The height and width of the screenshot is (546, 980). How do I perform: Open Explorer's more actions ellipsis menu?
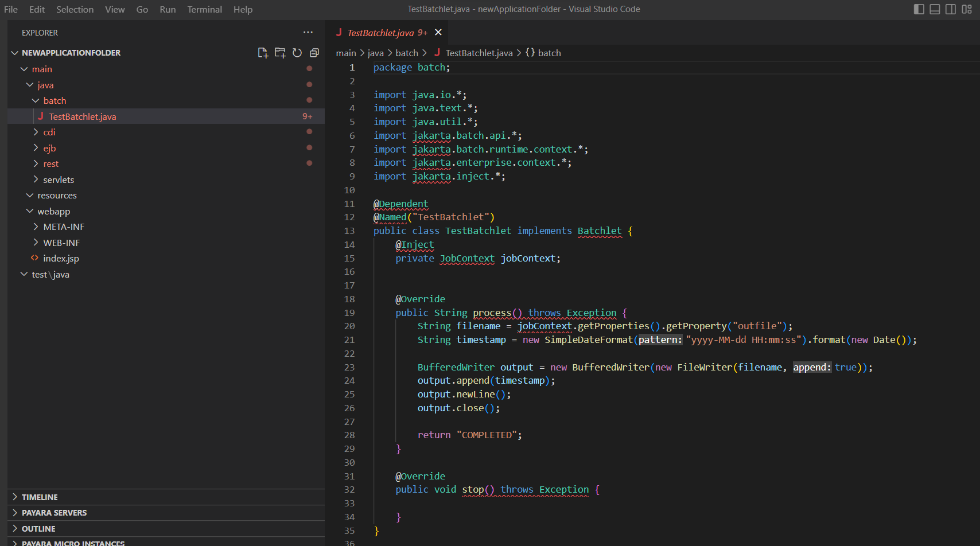(x=308, y=33)
